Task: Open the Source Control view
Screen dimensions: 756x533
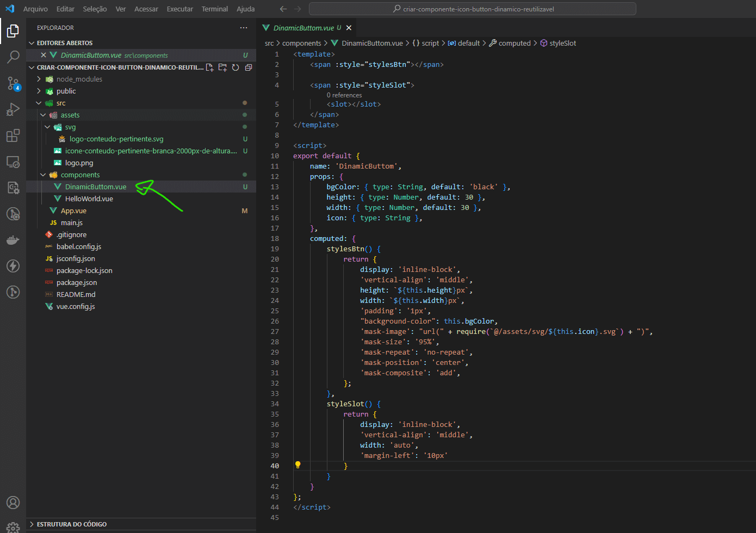Action: [13, 83]
